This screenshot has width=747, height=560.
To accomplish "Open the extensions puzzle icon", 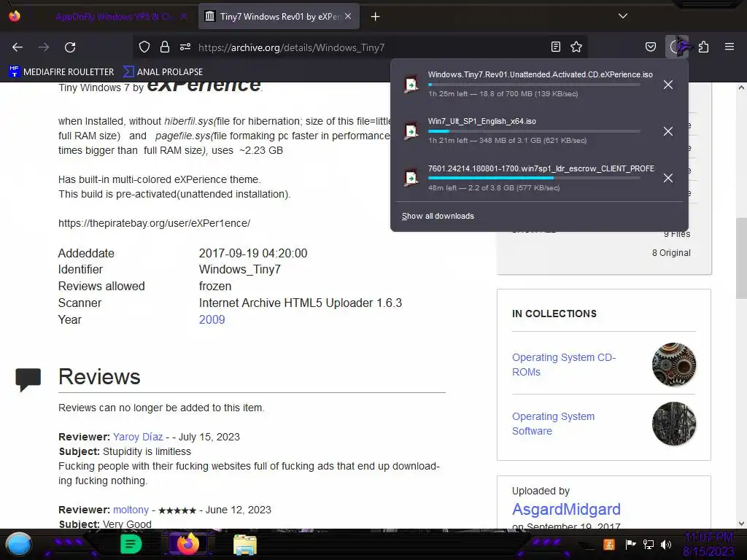I will point(704,47).
